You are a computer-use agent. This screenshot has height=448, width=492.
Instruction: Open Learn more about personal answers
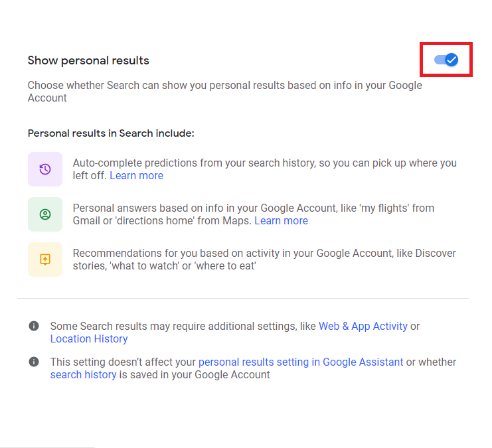(281, 221)
